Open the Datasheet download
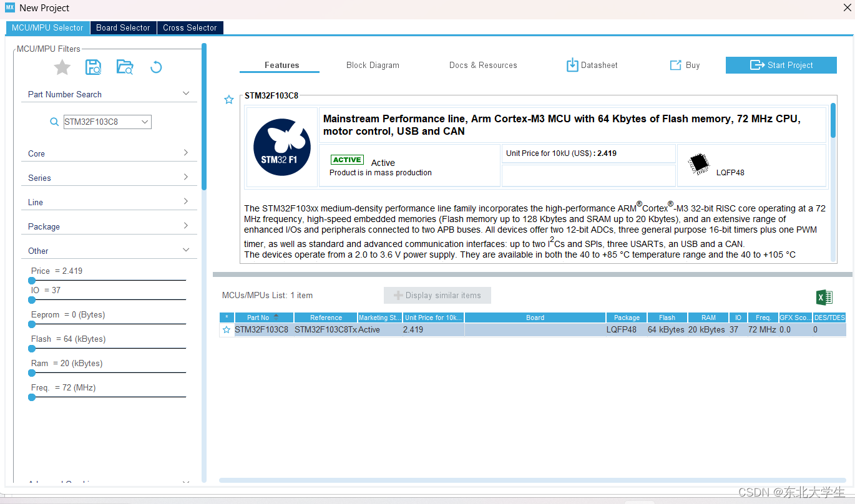 click(x=592, y=65)
